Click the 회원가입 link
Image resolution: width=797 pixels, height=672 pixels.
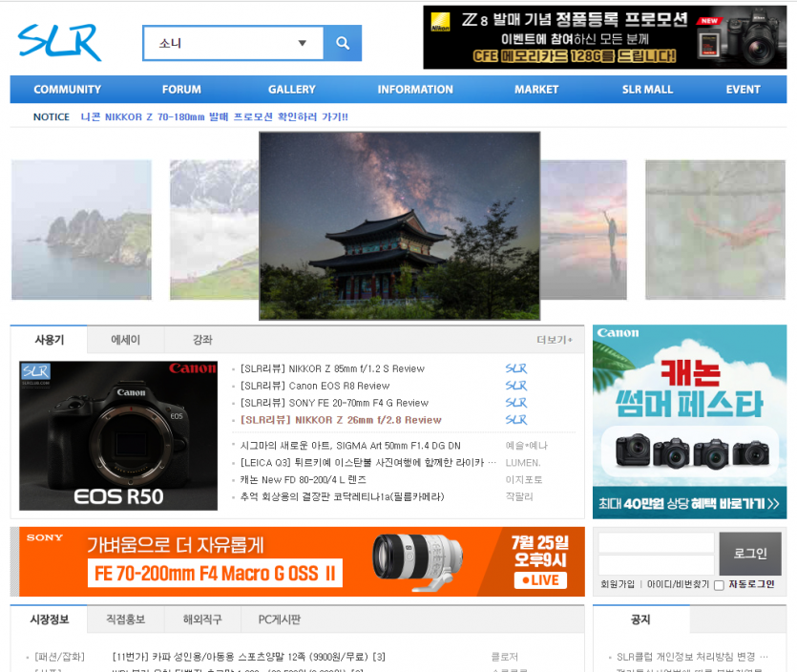point(618,584)
